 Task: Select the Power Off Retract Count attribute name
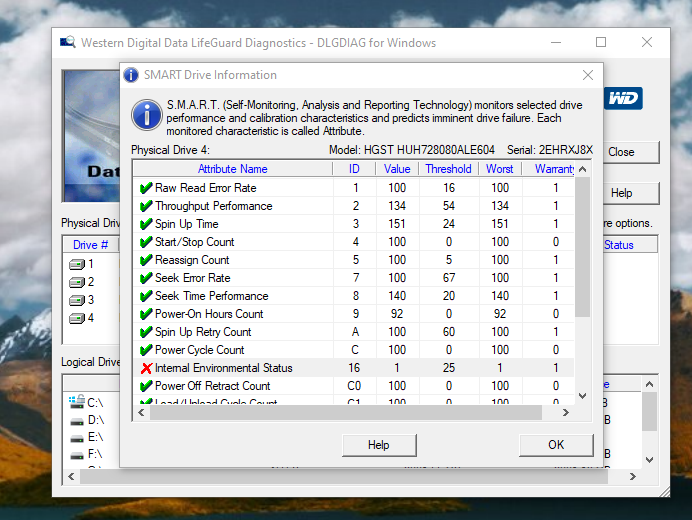[x=213, y=386]
